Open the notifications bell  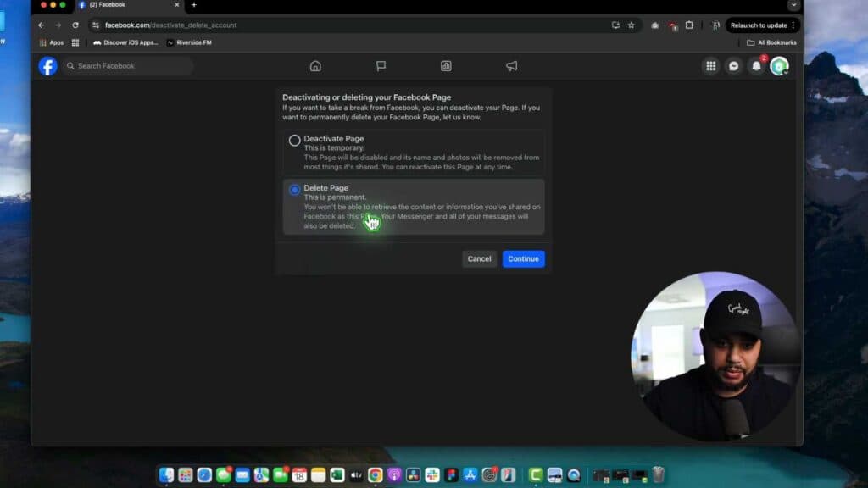pyautogui.click(x=756, y=66)
